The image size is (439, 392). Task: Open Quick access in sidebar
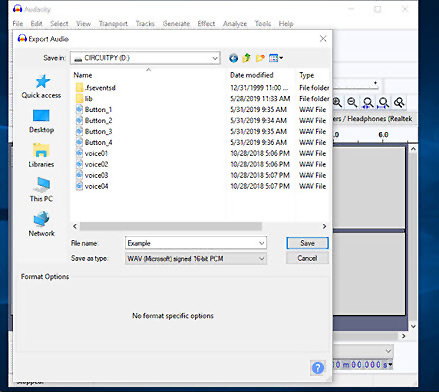tap(41, 87)
